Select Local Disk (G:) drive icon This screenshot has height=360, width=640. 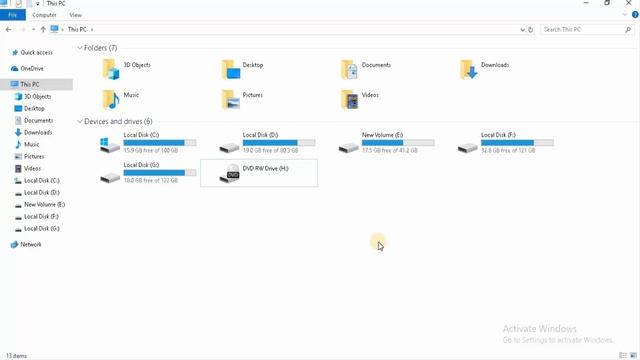coord(110,177)
